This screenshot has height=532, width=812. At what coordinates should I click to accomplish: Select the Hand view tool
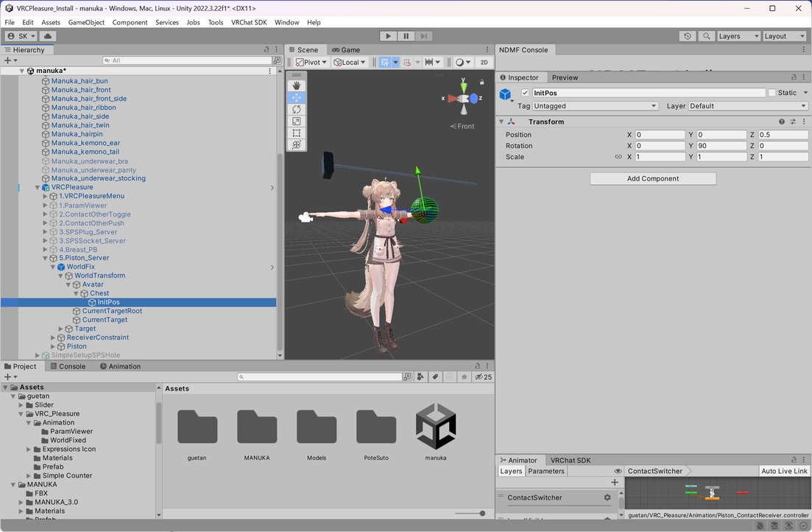[x=296, y=85]
